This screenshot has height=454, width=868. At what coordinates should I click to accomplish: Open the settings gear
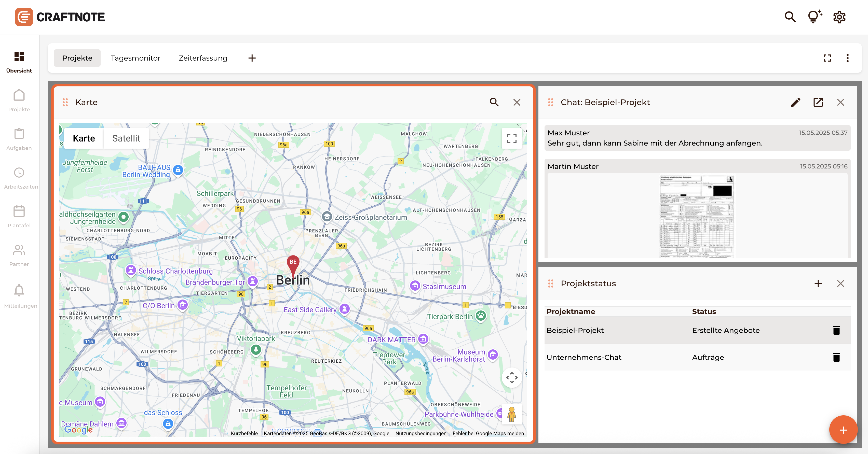click(x=839, y=17)
